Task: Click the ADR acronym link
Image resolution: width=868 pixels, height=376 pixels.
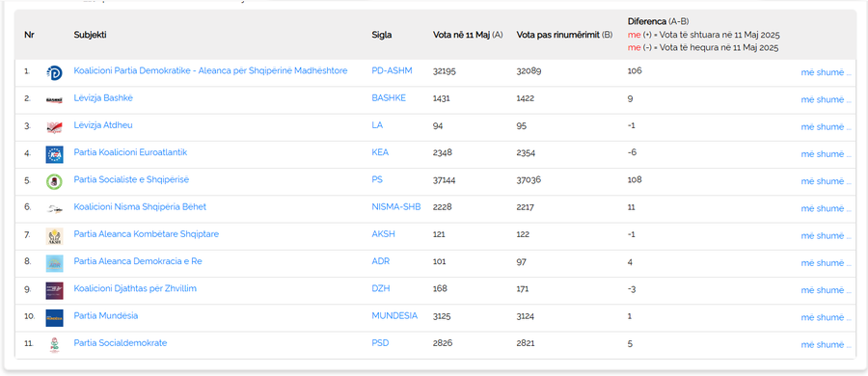Action: (381, 261)
